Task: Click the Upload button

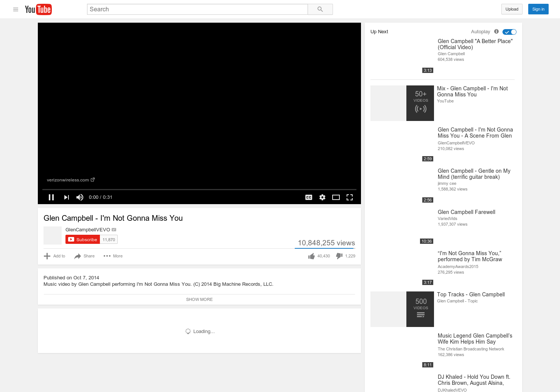Action: click(512, 9)
